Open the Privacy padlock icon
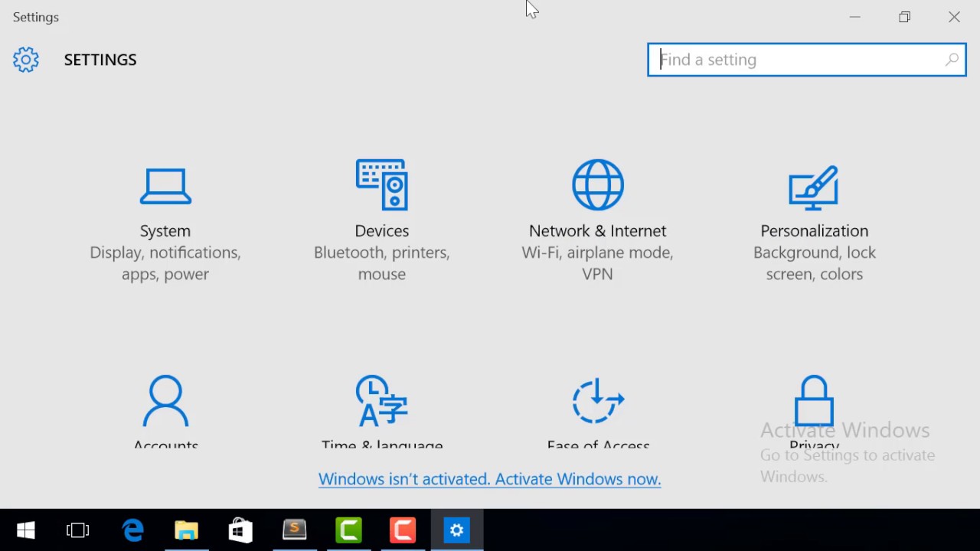This screenshot has height=551, width=980. pos(814,400)
